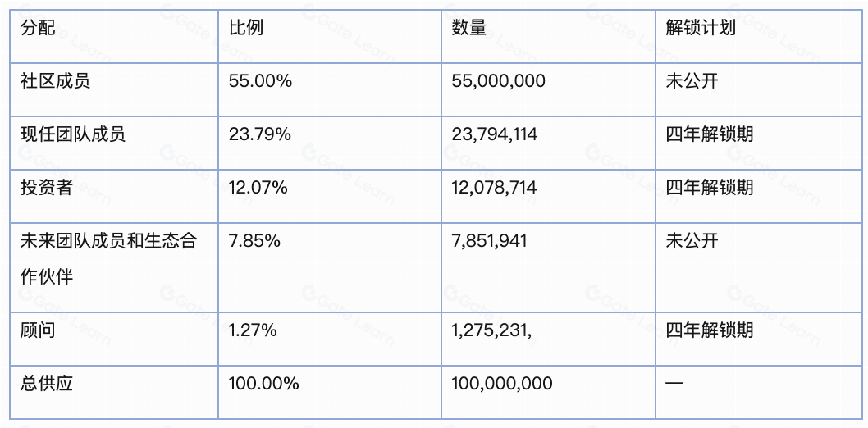This screenshot has width=868, height=428.
Task: Click the 1.27% percentage cell
Action: [329, 339]
